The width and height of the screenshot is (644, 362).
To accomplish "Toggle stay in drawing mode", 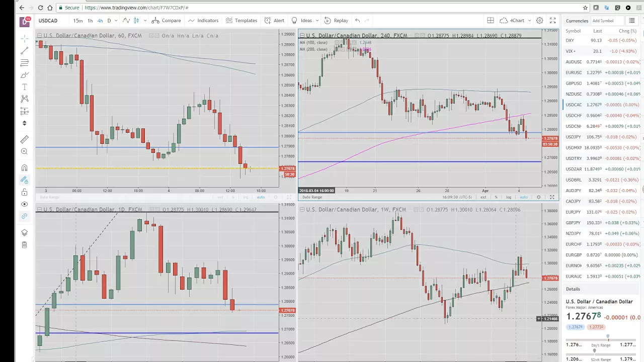I will tap(24, 180).
